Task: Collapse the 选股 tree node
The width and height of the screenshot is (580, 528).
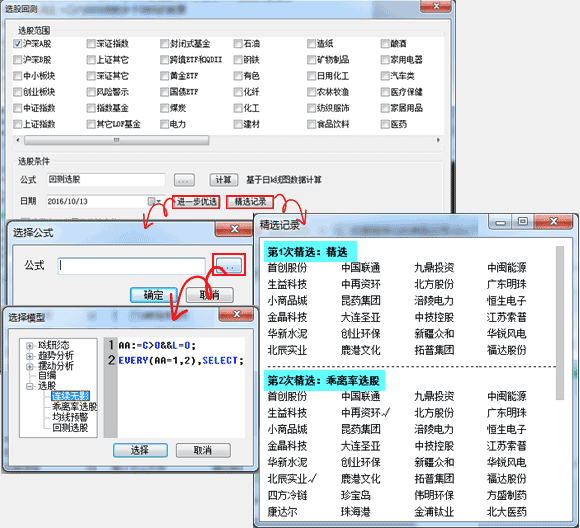Action: pos(30,386)
